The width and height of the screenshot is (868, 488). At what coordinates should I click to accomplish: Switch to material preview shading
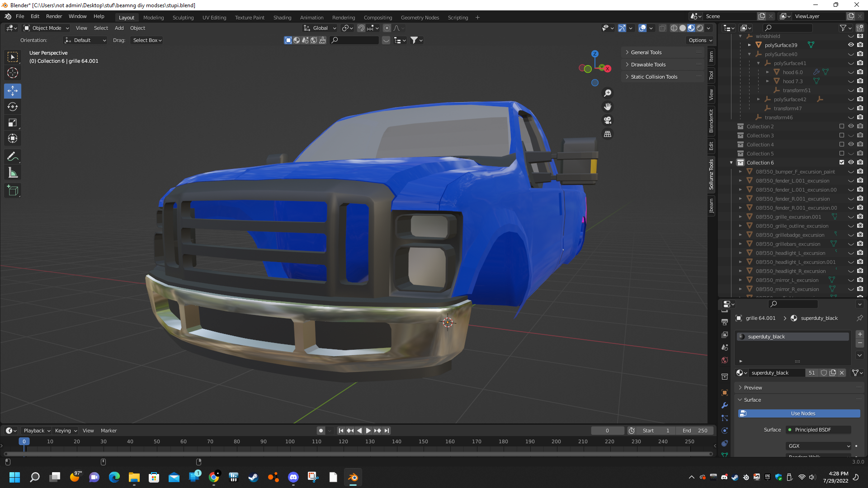(691, 28)
